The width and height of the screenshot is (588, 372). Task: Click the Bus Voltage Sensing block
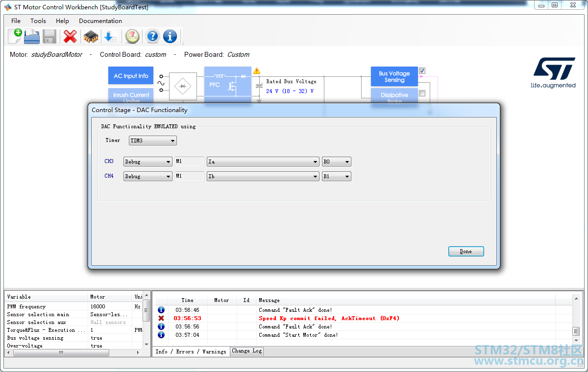[394, 76]
